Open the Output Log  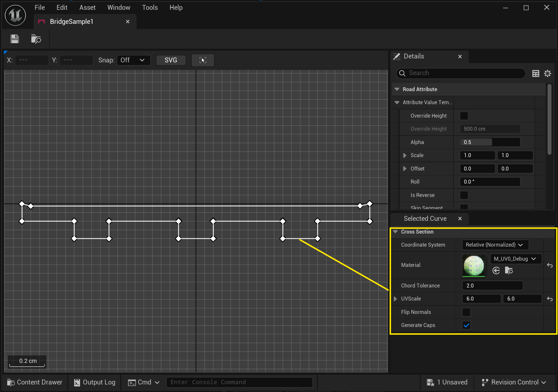(95, 382)
